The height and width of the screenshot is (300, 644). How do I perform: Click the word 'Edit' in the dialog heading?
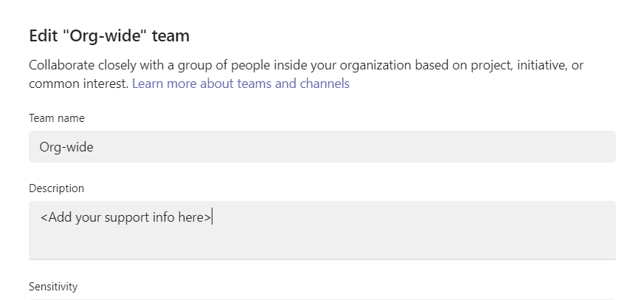point(41,35)
